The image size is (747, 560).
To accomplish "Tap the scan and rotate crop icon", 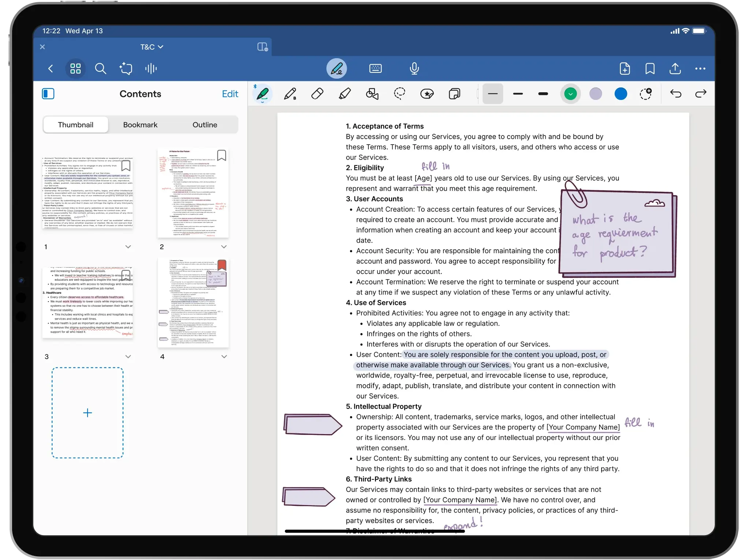I will (x=126, y=68).
